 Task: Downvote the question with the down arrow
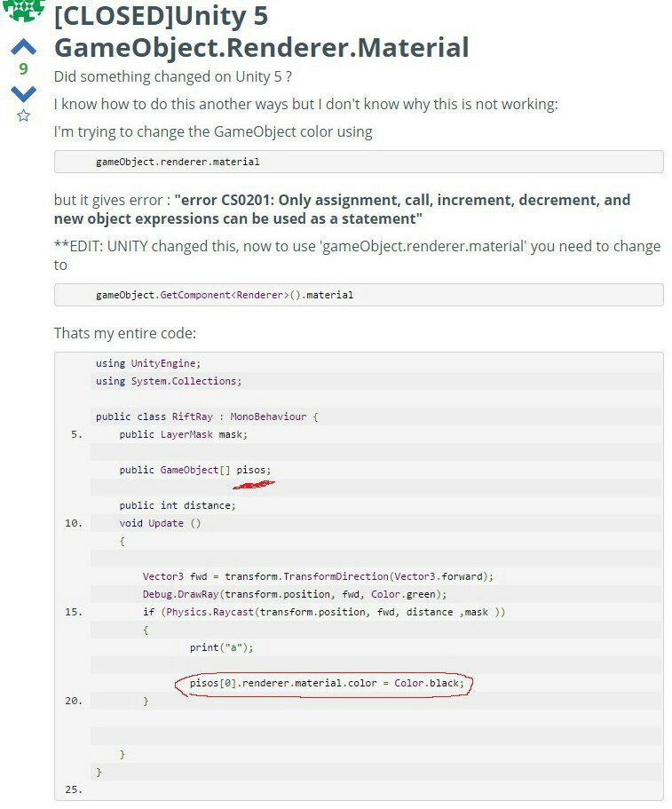(x=24, y=93)
